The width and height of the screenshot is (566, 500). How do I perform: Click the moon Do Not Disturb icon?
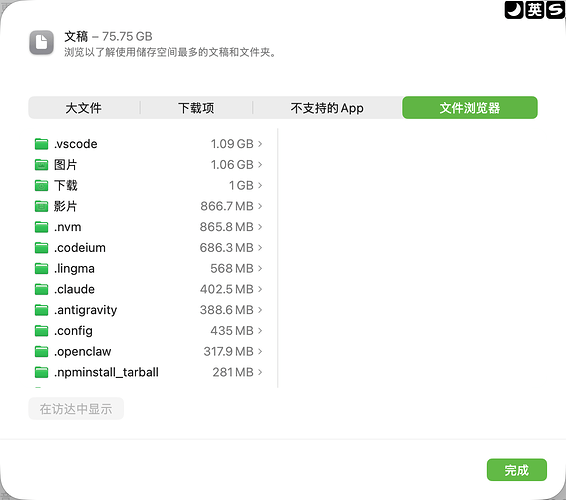514,9
